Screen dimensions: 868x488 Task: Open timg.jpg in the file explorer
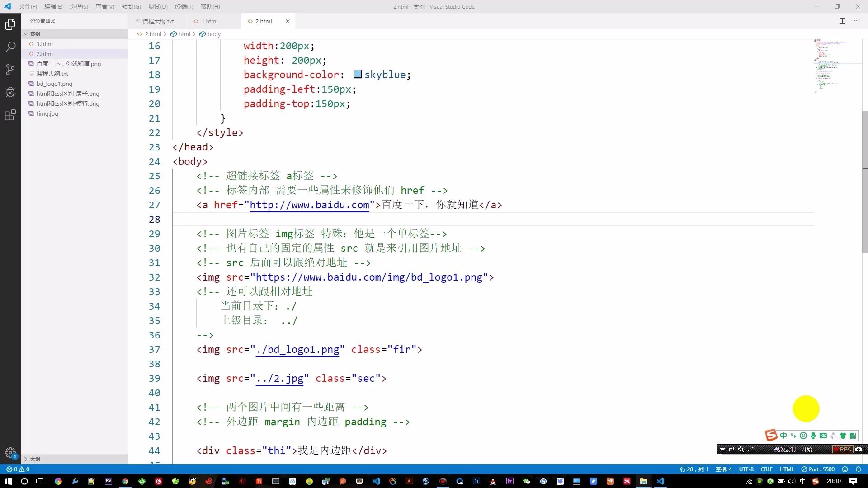coord(47,113)
